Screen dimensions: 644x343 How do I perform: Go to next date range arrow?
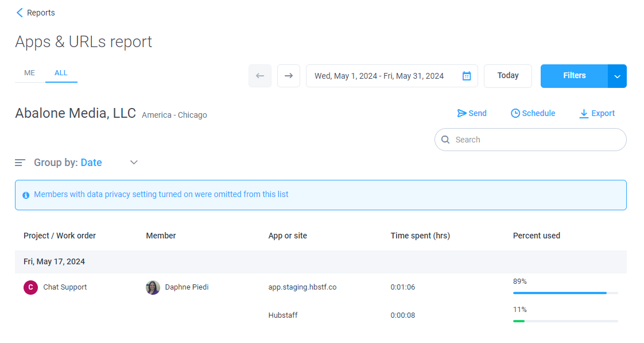point(289,76)
